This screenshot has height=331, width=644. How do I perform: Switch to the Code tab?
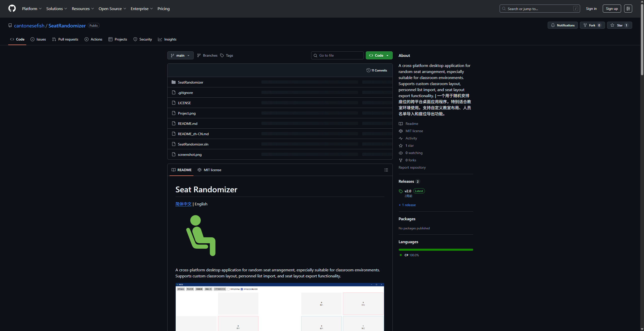coord(17,39)
